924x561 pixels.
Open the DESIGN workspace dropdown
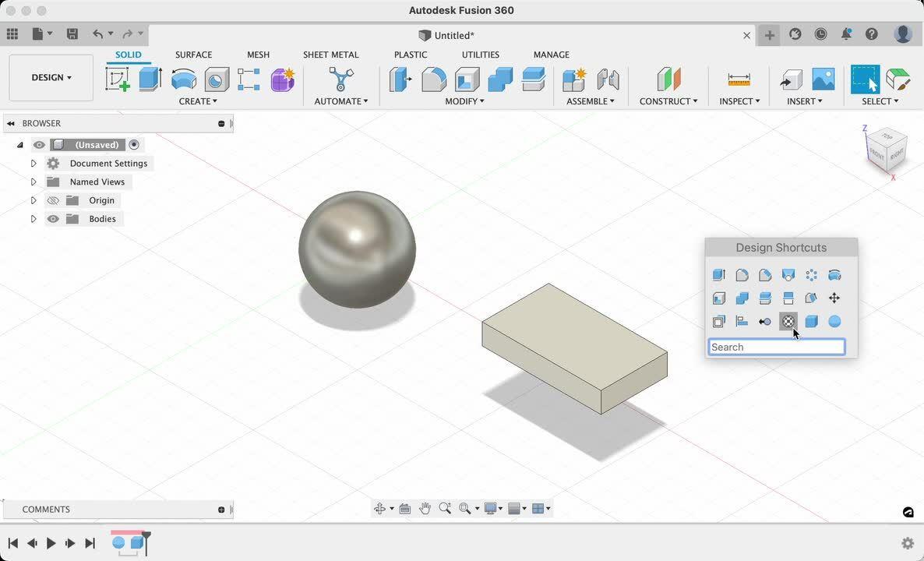pos(51,78)
